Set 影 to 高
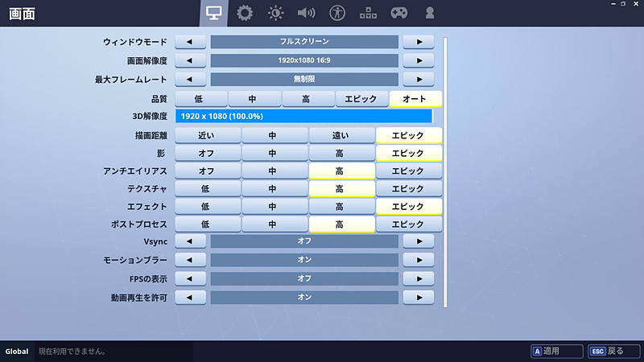The height and width of the screenshot is (362, 644). 341,153
